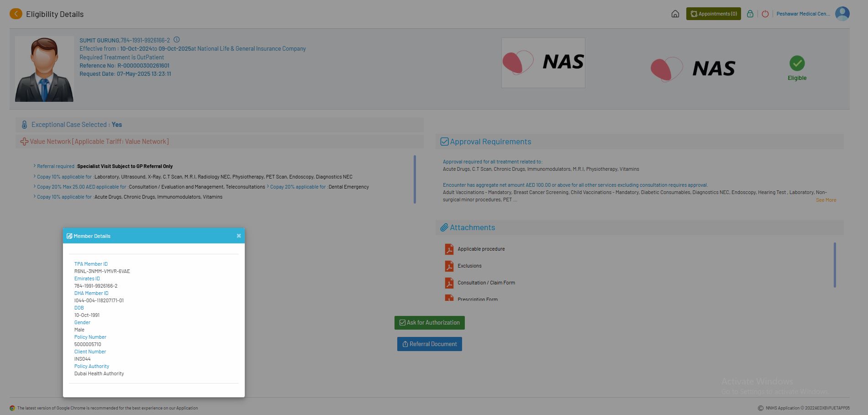This screenshot has width=868, height=415.
Task: Expand Copay 20% Dental Emergency chevron
Action: (268, 186)
